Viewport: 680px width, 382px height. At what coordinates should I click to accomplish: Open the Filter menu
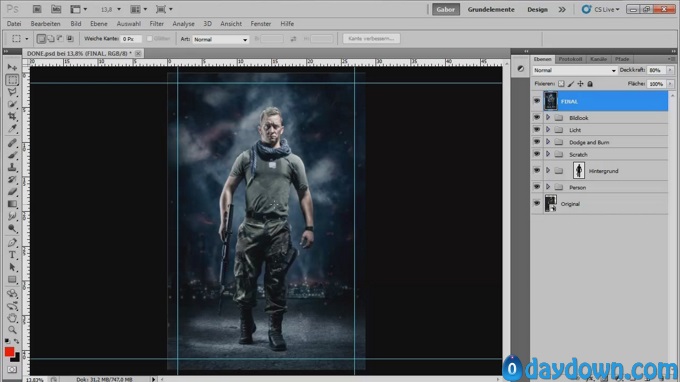(157, 24)
